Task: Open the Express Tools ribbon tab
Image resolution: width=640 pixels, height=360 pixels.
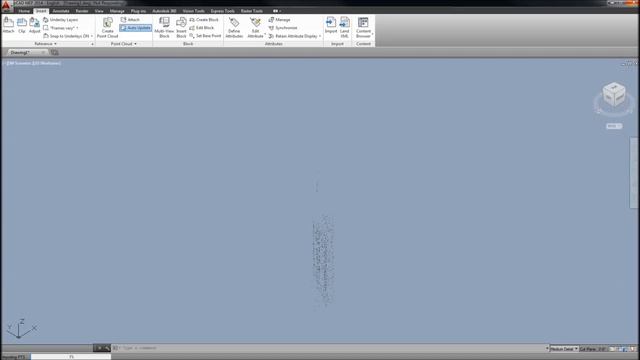Action: click(222, 11)
